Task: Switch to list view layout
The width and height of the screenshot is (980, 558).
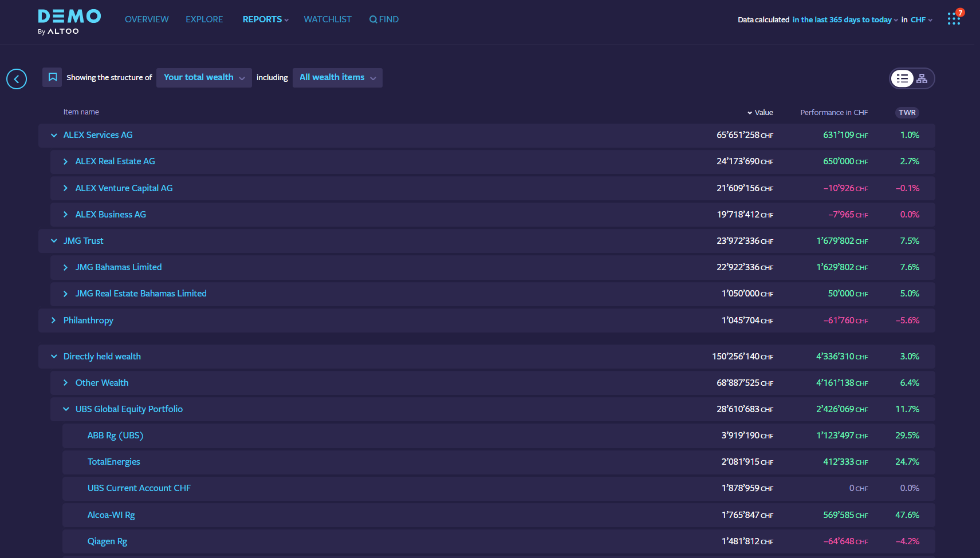Action: [x=903, y=78]
